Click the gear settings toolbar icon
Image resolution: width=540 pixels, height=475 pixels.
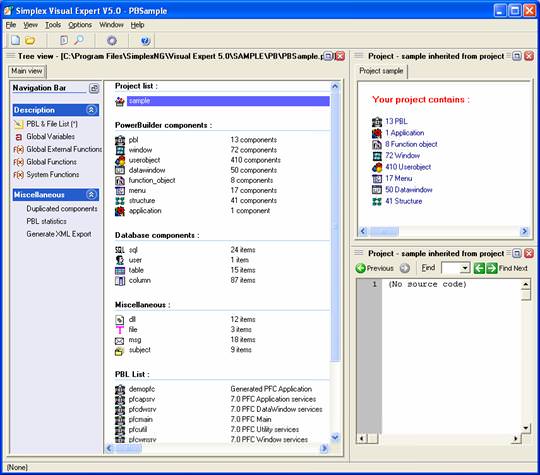(x=112, y=41)
